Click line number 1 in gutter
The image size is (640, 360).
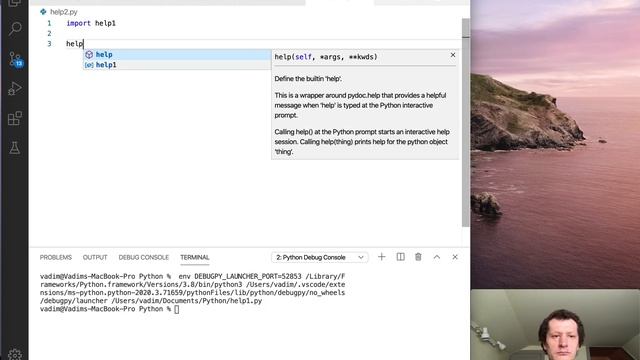click(x=49, y=23)
